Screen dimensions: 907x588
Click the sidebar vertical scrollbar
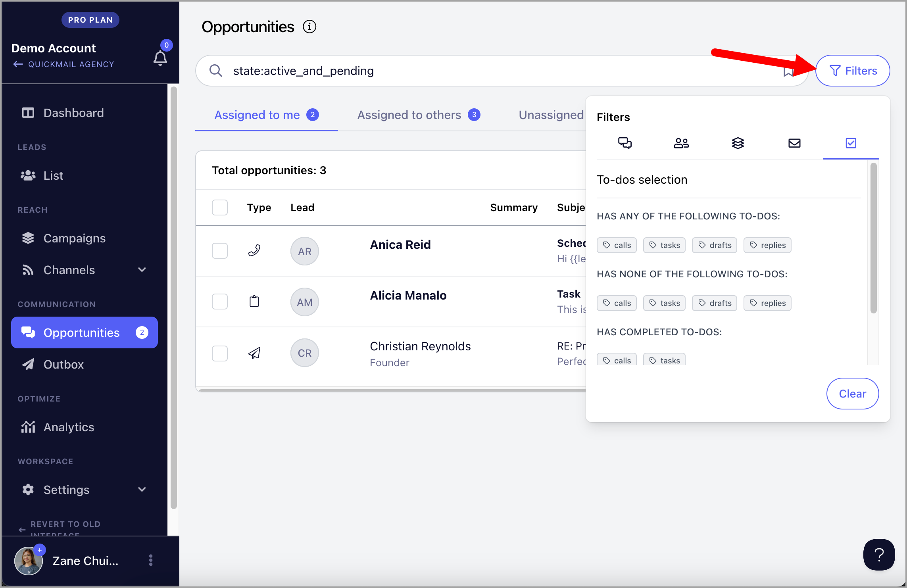173,298
